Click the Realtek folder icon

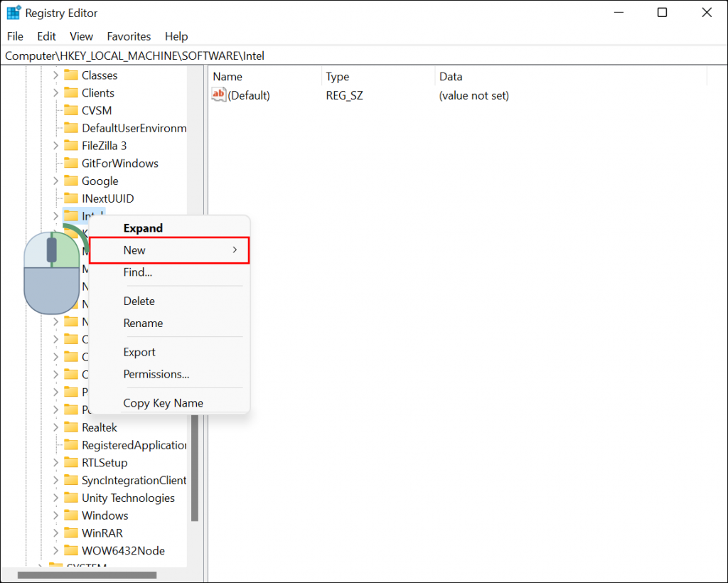[x=73, y=427]
